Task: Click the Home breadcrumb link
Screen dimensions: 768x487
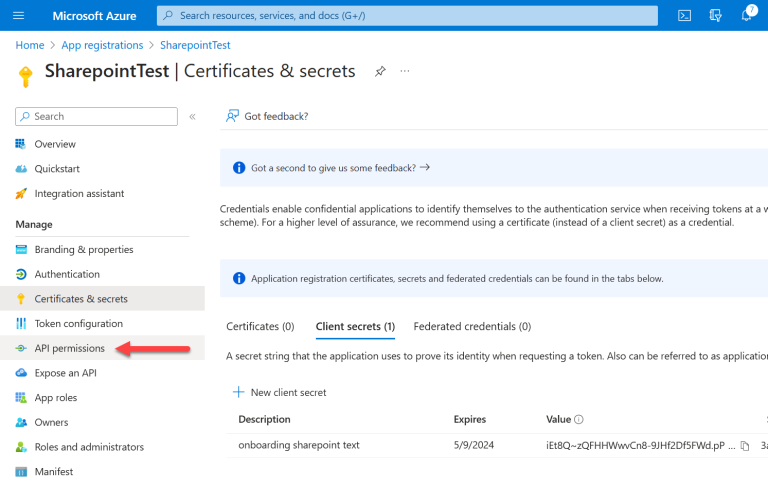Action: 30,45
